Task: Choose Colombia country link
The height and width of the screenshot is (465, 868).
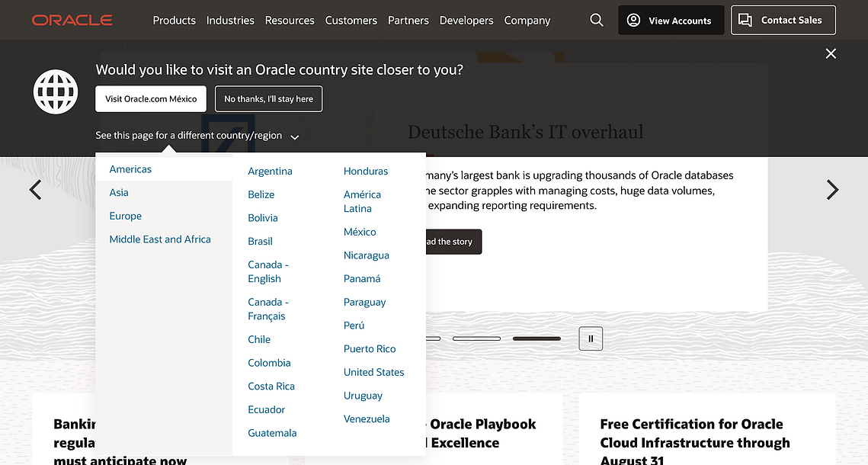Action: [x=269, y=363]
